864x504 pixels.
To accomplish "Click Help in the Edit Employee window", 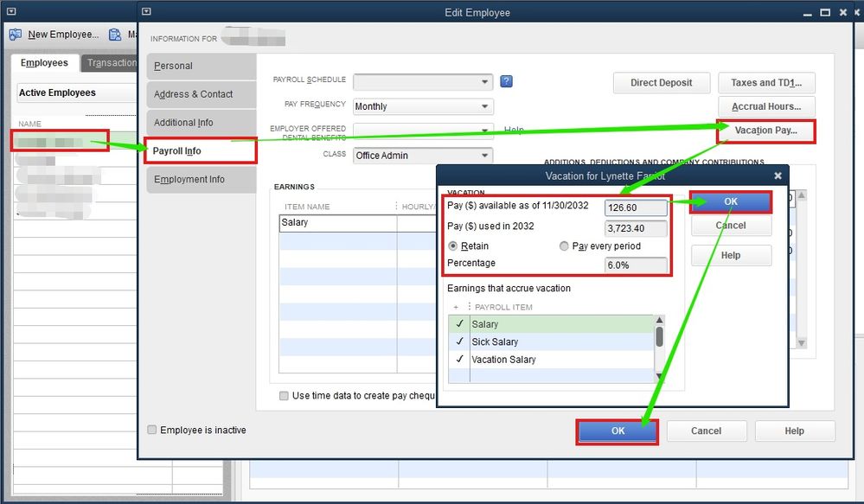I will 794,431.
